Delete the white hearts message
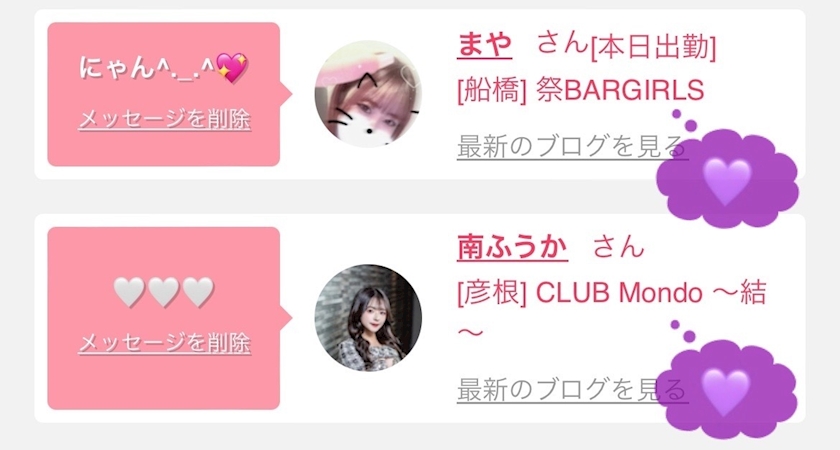Screen dimensions: 840x450 (x=164, y=343)
